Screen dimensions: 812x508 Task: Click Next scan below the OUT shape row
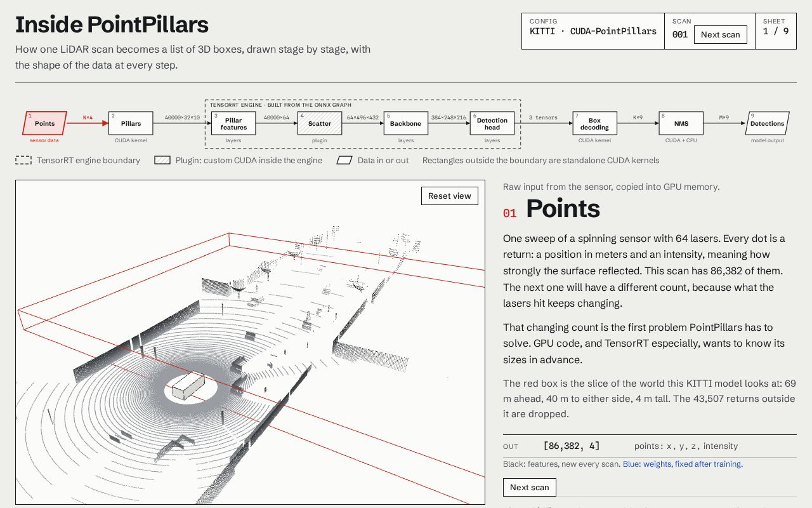[530, 487]
